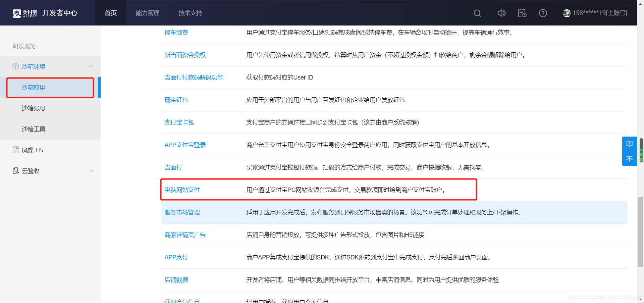Collapse the 沙箱环境 section chevron
The width and height of the screenshot is (644, 303).
click(x=91, y=66)
